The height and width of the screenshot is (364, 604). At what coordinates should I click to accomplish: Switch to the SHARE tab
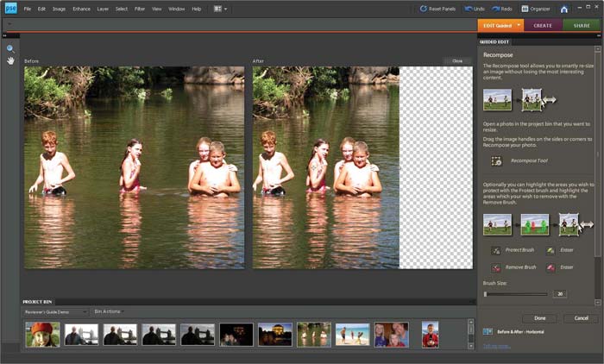click(582, 25)
